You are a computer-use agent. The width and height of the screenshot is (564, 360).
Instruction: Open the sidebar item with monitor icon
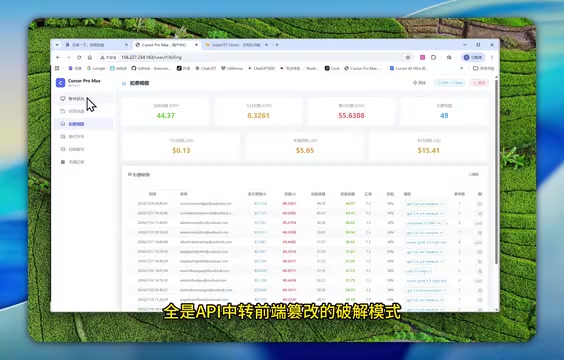click(84, 99)
